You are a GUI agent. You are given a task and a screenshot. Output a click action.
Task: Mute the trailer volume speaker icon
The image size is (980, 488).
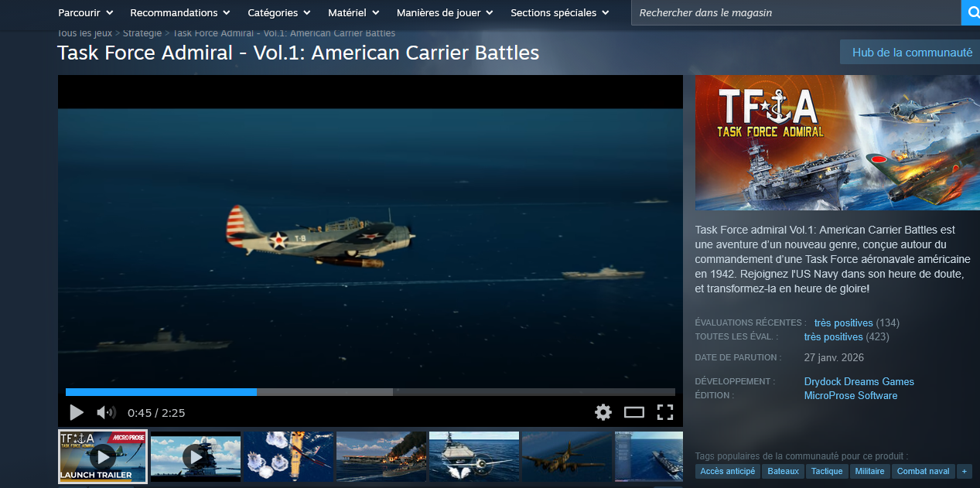tap(106, 412)
